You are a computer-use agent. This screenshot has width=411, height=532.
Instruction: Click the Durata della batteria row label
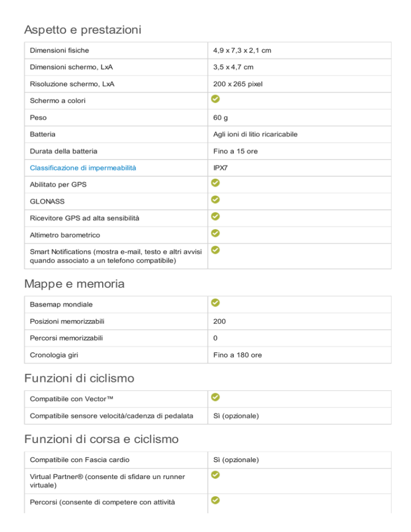(64, 151)
